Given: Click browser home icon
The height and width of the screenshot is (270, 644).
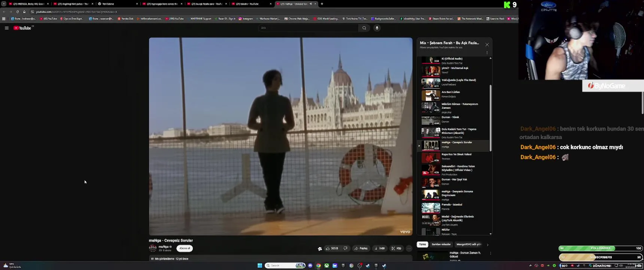Looking at the screenshot, I should click(x=24, y=12).
